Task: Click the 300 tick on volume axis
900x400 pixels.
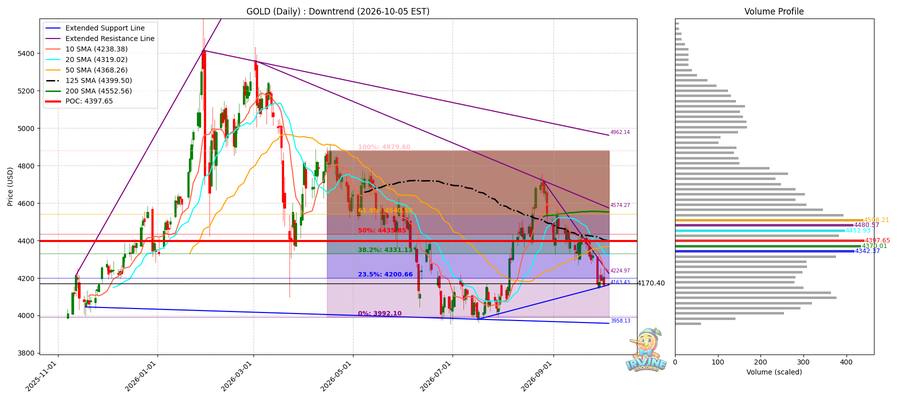Action: click(x=804, y=362)
